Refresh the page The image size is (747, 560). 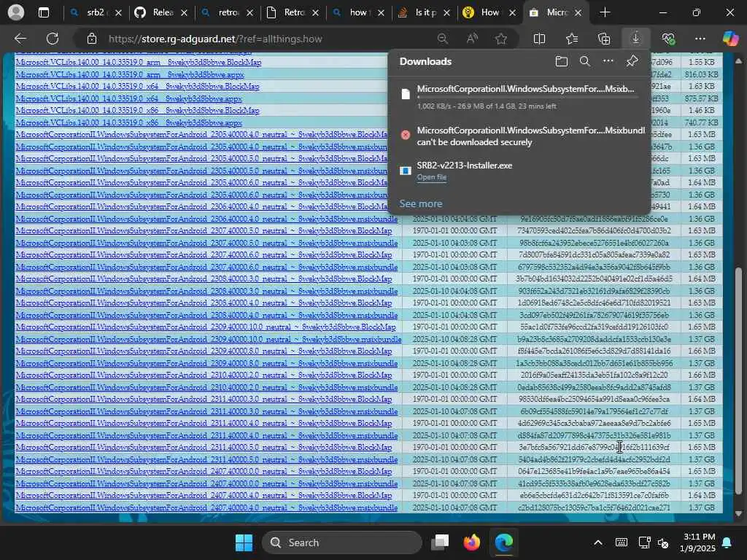pyautogui.click(x=53, y=39)
